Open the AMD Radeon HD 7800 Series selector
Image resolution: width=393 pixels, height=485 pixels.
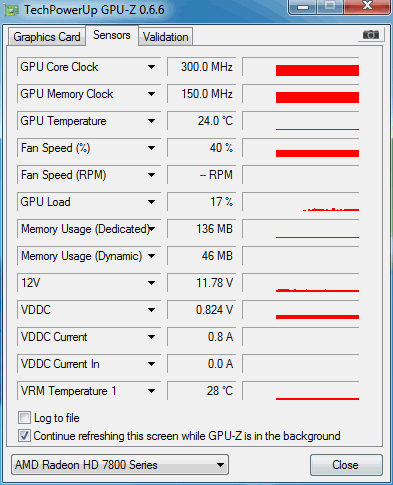click(x=120, y=465)
